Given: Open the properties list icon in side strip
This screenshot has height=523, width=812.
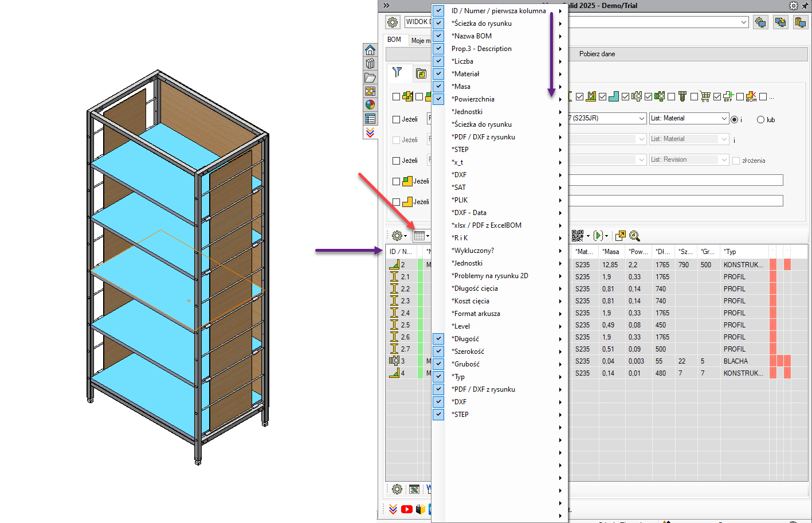Looking at the screenshot, I should click(370, 119).
